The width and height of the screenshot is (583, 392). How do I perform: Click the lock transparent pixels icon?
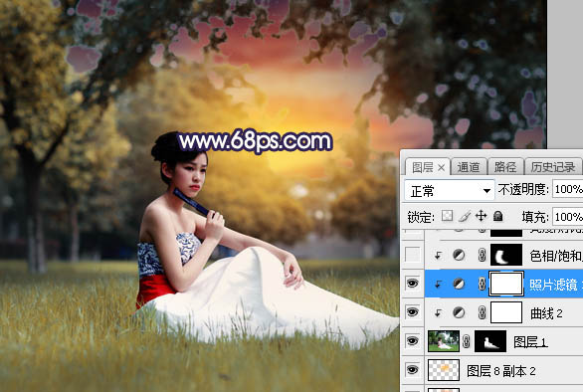click(x=447, y=215)
